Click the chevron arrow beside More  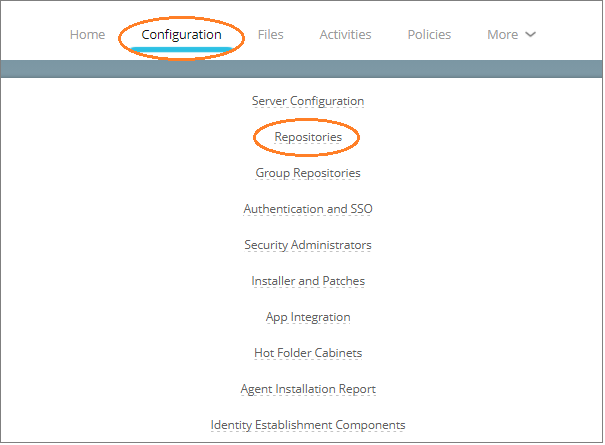[531, 35]
